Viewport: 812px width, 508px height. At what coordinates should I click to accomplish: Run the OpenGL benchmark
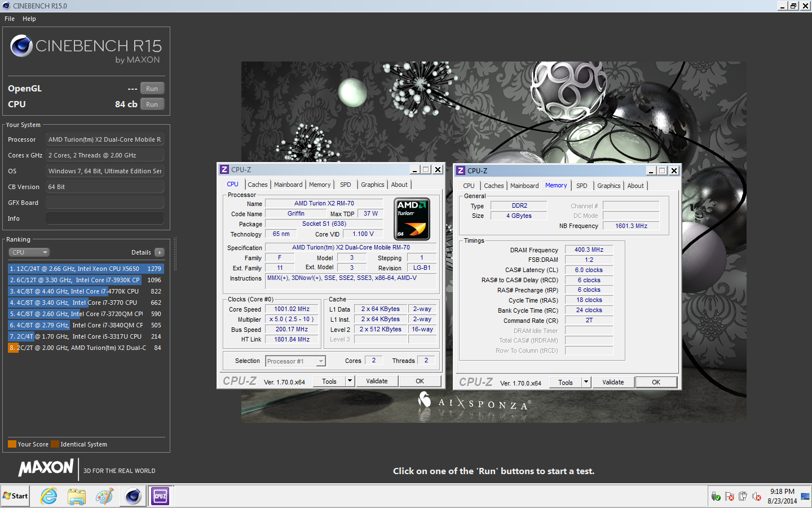(152, 89)
